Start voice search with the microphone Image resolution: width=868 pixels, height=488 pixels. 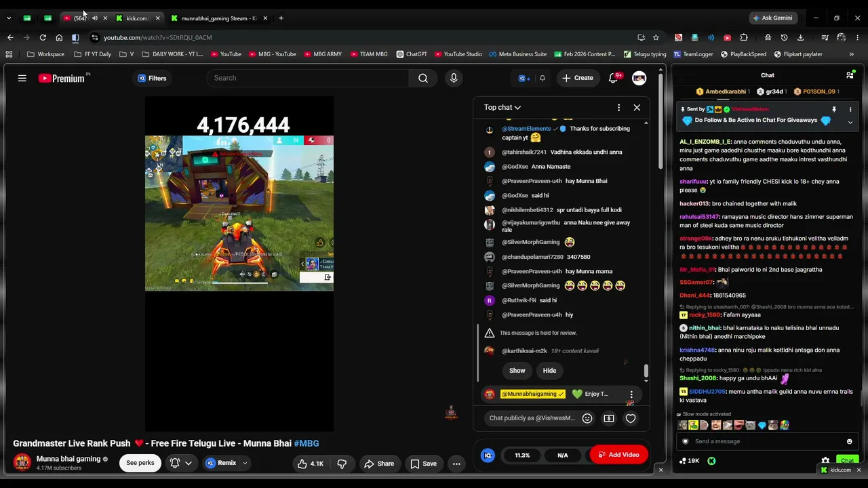[454, 78]
